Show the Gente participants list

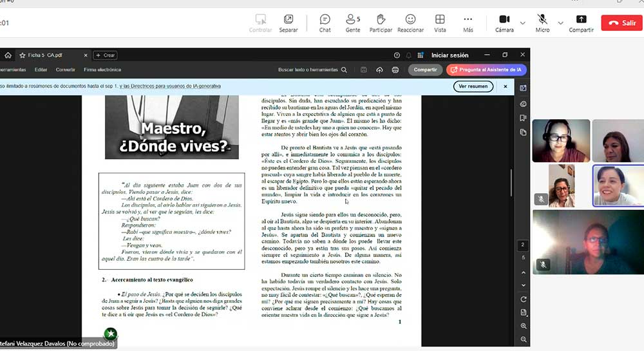pyautogui.click(x=353, y=23)
